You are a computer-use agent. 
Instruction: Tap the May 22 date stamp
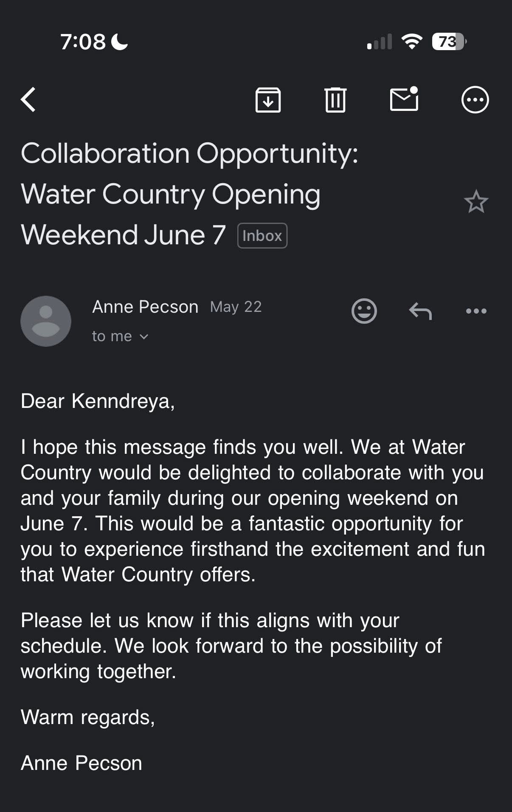coord(236,307)
